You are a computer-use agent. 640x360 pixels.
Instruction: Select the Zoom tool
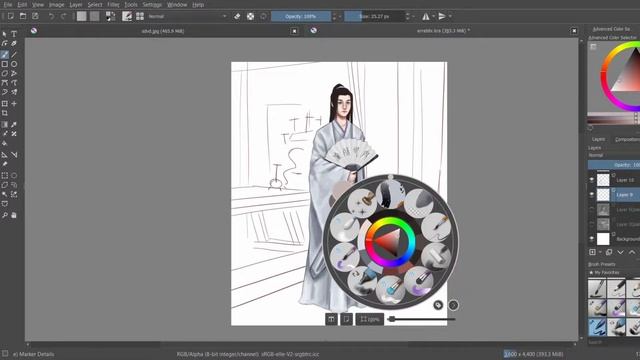coord(4,215)
